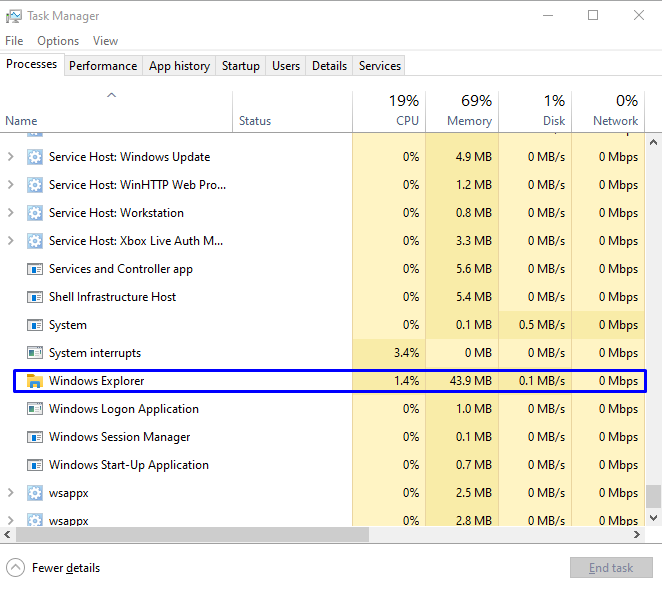The height and width of the screenshot is (589, 662).
Task: Expand Service Host: WinHTTP Web Pro...
Action: click(11, 185)
